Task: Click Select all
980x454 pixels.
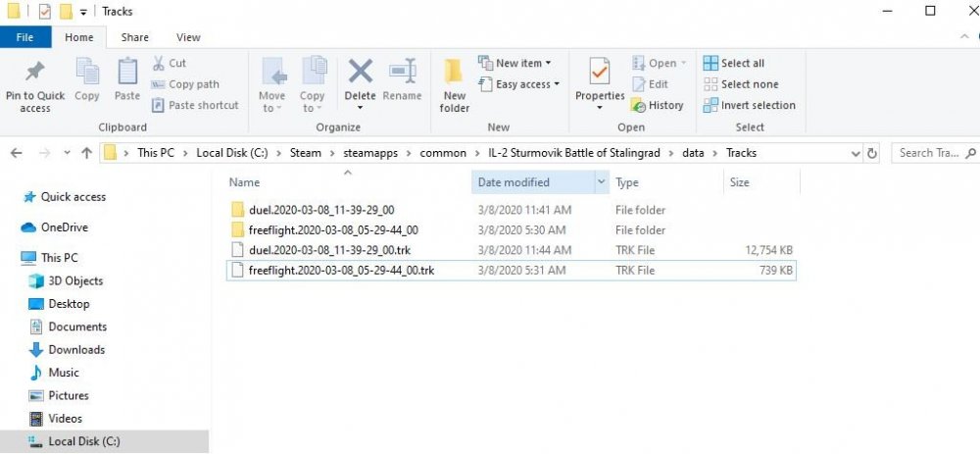Action: tap(734, 63)
